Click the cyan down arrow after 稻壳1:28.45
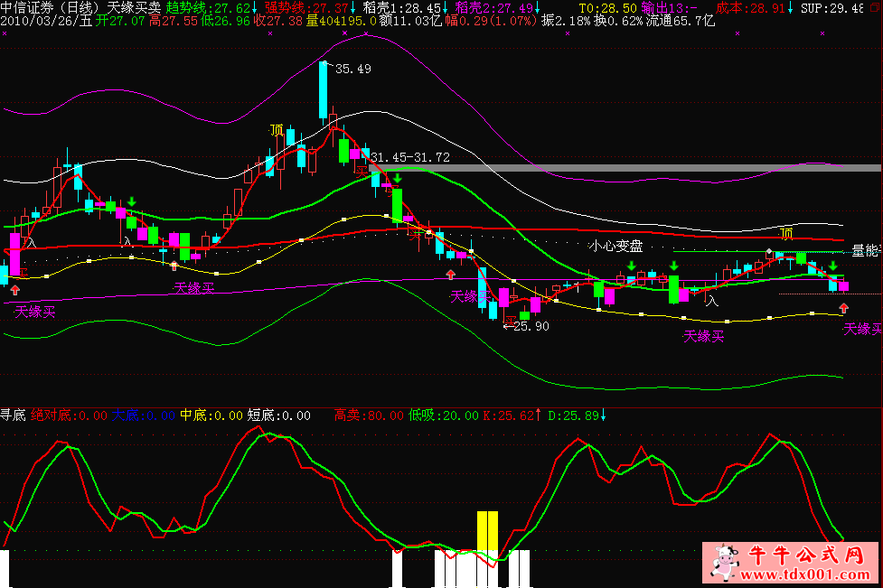 [445, 8]
